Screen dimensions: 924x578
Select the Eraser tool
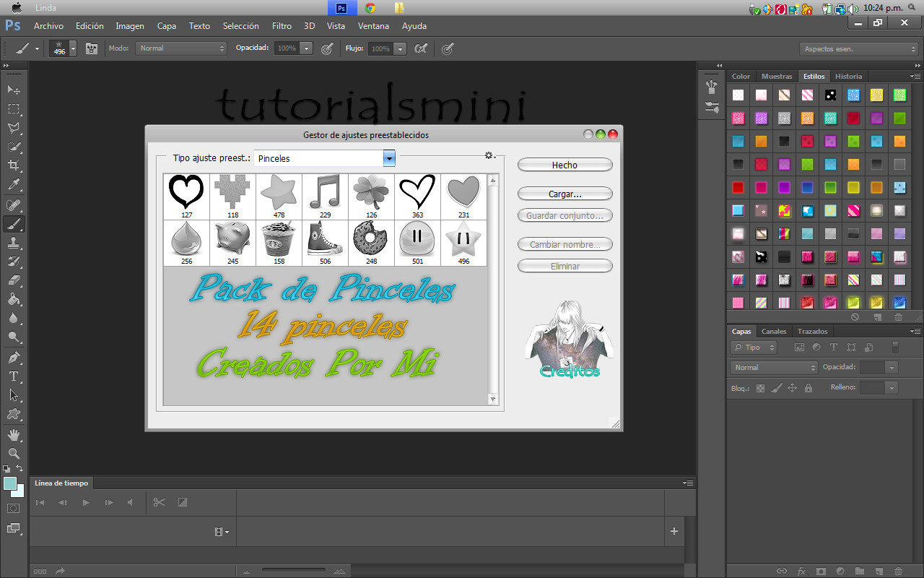click(14, 280)
